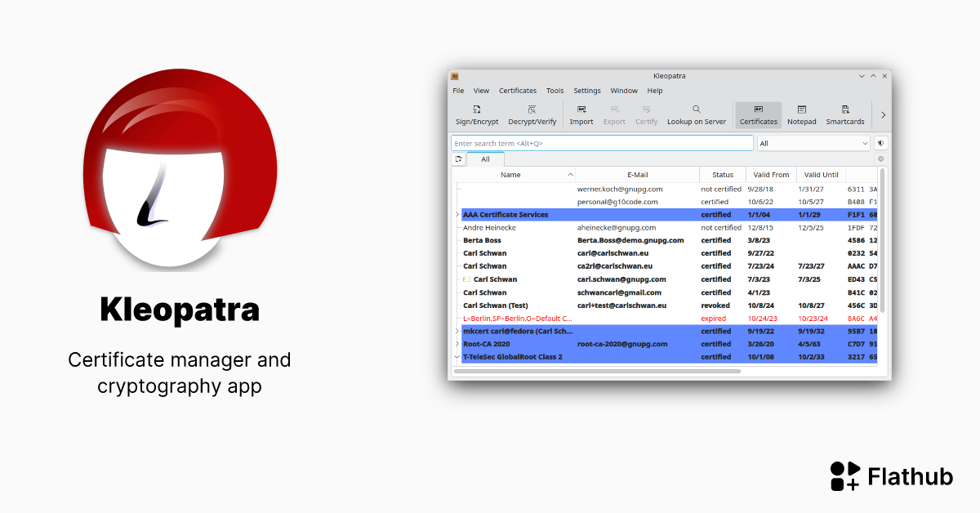Image resolution: width=980 pixels, height=513 pixels.
Task: Expand the Root-CA 2020 row
Action: (457, 345)
